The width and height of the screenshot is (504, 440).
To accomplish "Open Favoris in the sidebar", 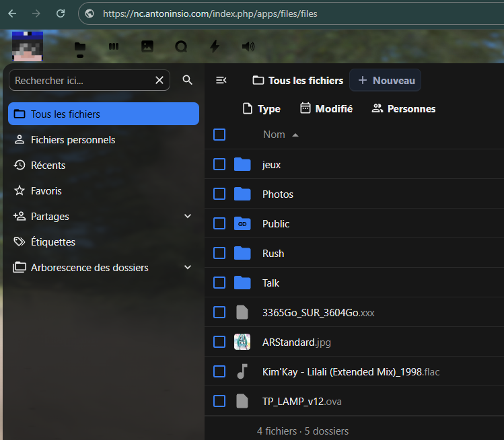I will coord(46,191).
